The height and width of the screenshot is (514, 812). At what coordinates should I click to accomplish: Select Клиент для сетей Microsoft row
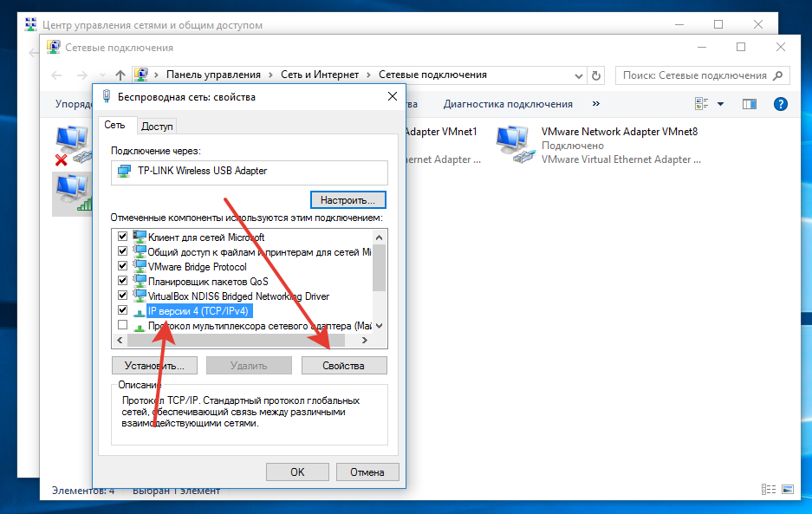(206, 237)
